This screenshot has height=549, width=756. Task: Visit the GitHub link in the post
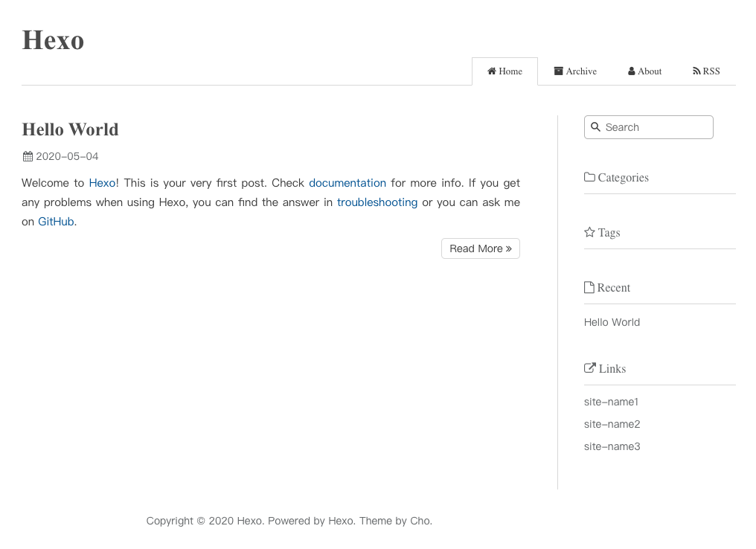(56, 222)
